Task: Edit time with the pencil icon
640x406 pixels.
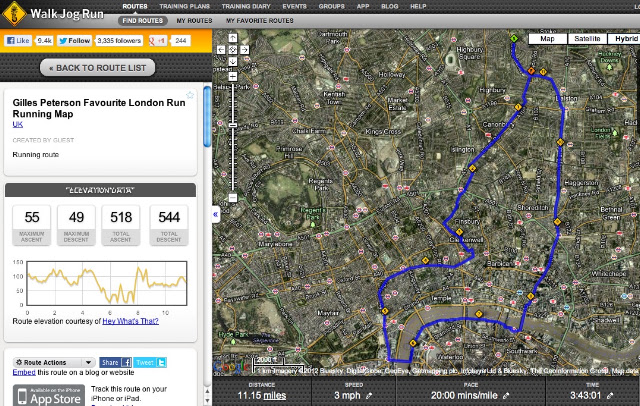Action: click(610, 395)
